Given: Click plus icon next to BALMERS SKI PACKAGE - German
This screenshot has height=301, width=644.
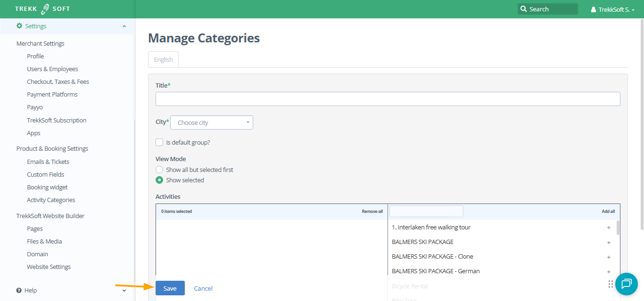Looking at the screenshot, I should click(609, 272).
